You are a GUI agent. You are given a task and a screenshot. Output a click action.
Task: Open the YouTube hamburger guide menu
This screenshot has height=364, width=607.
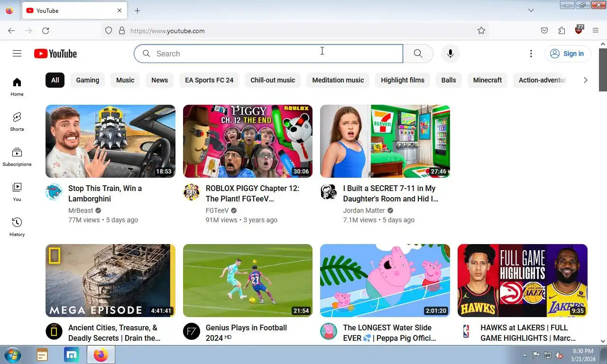tap(17, 54)
